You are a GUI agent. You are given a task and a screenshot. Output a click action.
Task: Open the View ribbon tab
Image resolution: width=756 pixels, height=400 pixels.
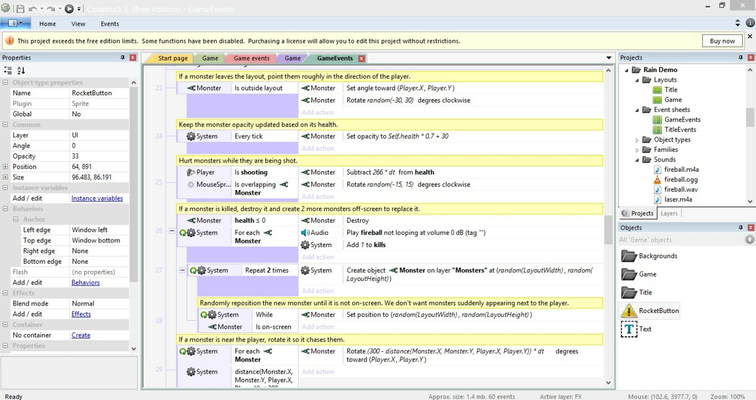pyautogui.click(x=77, y=23)
